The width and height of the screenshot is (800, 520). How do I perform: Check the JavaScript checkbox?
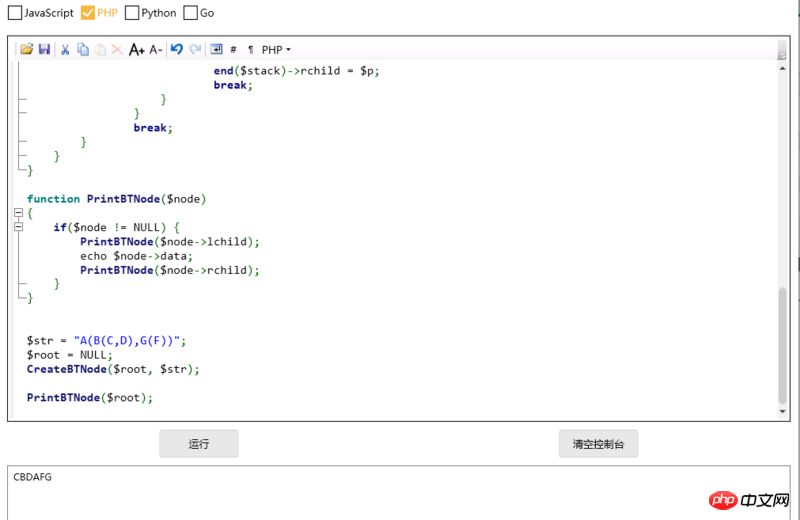click(15, 13)
